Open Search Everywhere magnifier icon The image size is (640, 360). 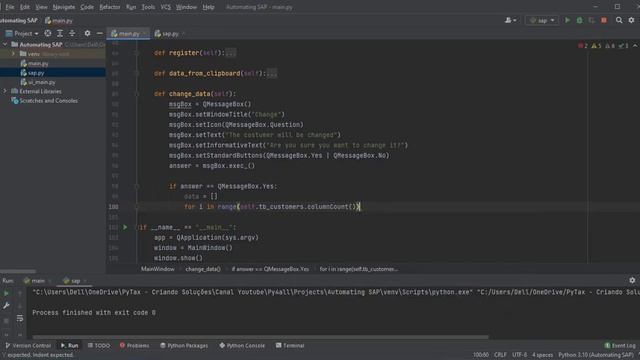click(619, 20)
